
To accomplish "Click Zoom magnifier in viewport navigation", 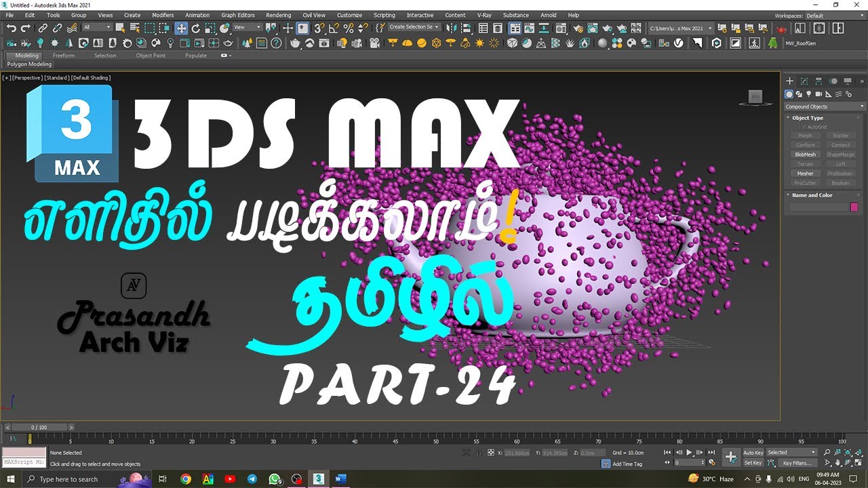I will [x=827, y=452].
